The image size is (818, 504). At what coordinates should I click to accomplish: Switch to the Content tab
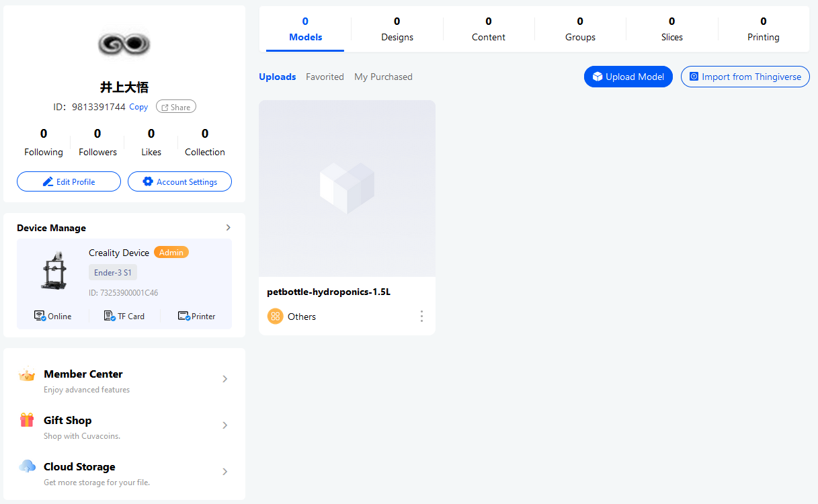coord(489,29)
